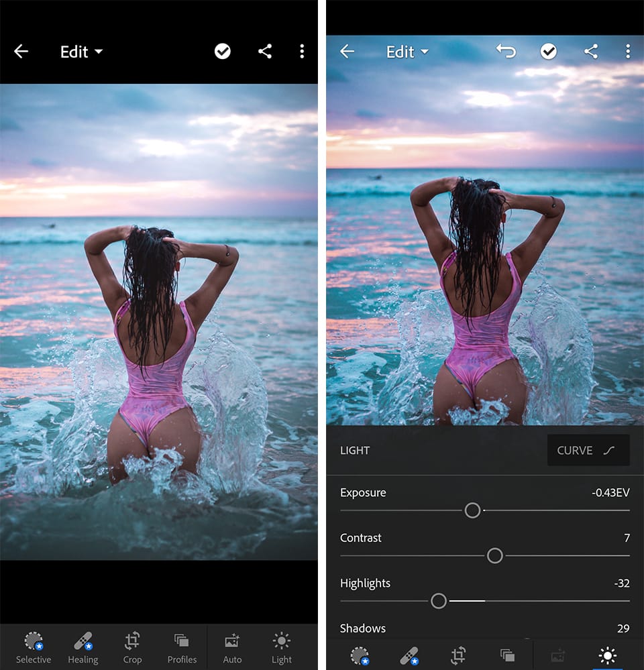Open the labeled Light panel on left screen

[x=282, y=647]
